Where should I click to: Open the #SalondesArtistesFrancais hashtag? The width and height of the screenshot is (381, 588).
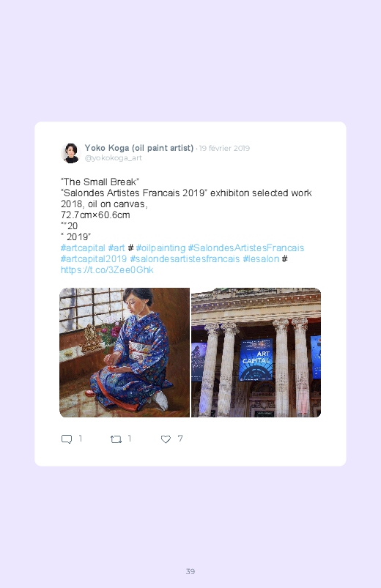pos(246,248)
